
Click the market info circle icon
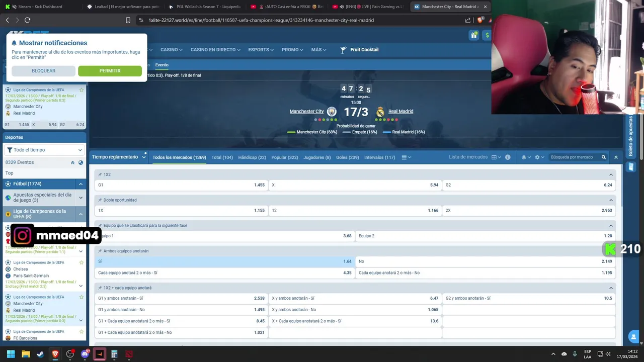tap(508, 157)
